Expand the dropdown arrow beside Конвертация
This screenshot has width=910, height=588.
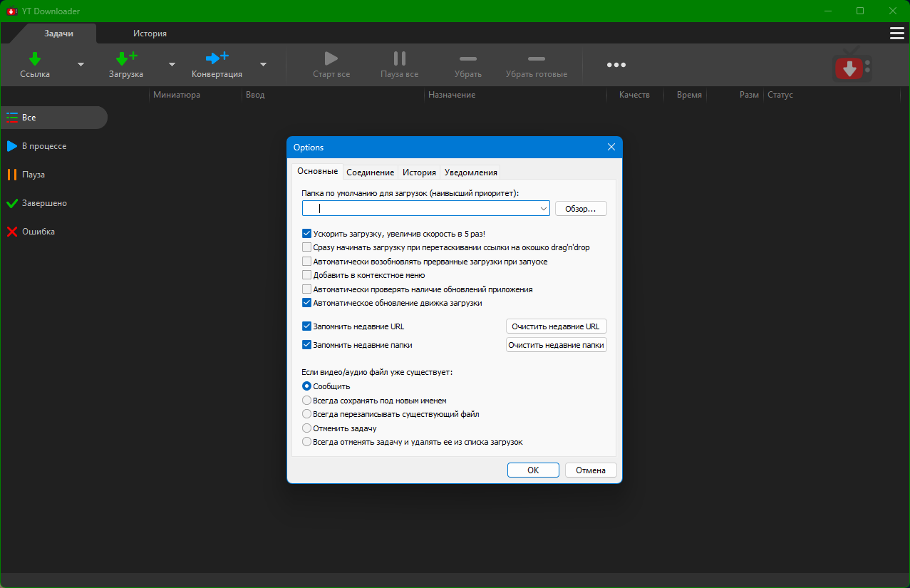(x=263, y=64)
